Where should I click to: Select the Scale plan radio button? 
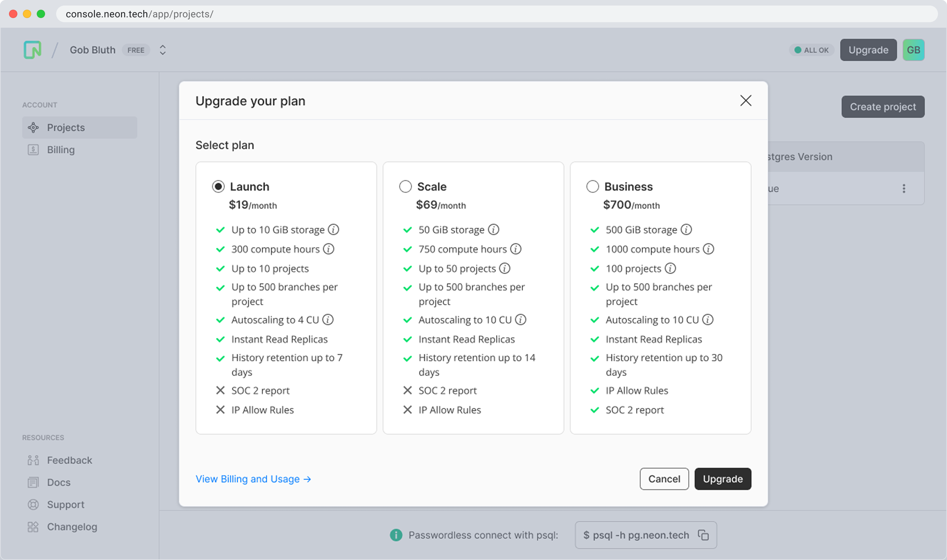tap(405, 186)
